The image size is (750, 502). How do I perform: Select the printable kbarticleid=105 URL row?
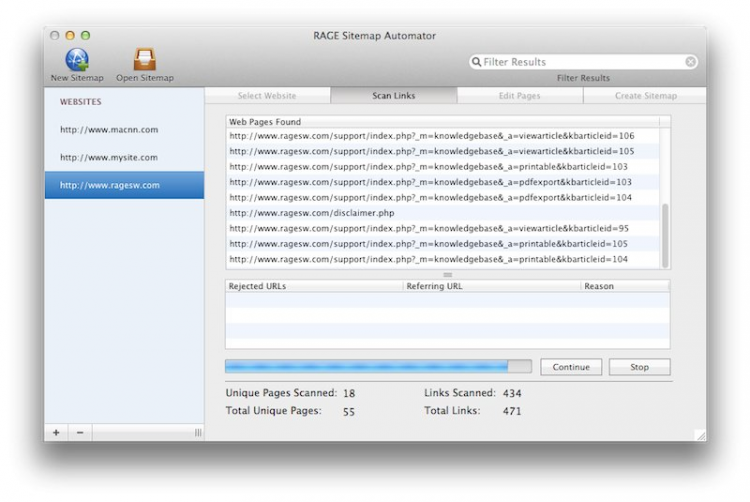click(442, 244)
